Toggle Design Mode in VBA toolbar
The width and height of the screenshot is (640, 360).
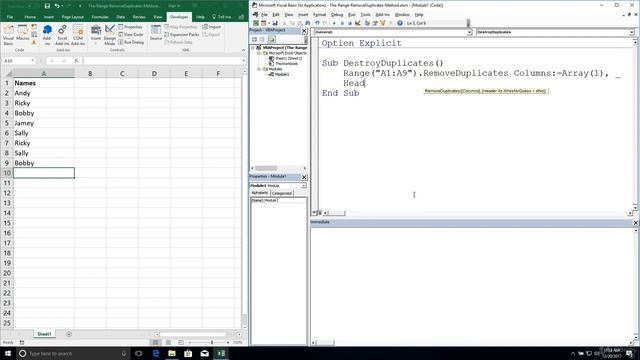pyautogui.click(x=358, y=23)
